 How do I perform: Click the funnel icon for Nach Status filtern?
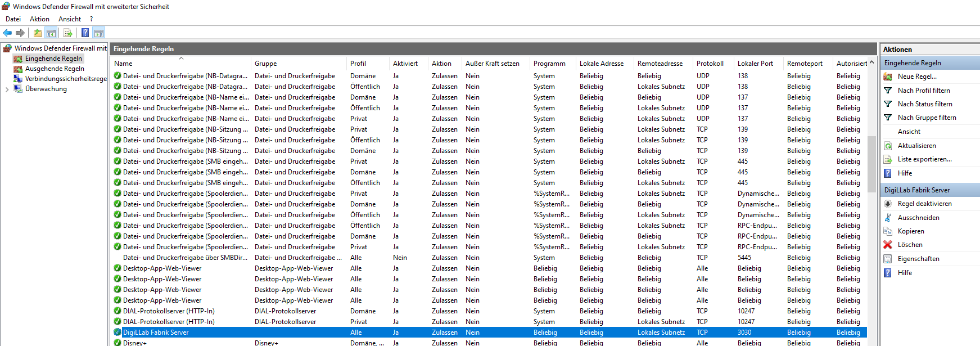pos(888,104)
